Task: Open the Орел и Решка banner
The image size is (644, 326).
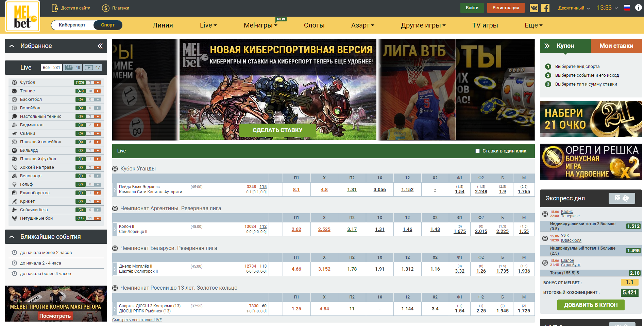Action: (591, 162)
